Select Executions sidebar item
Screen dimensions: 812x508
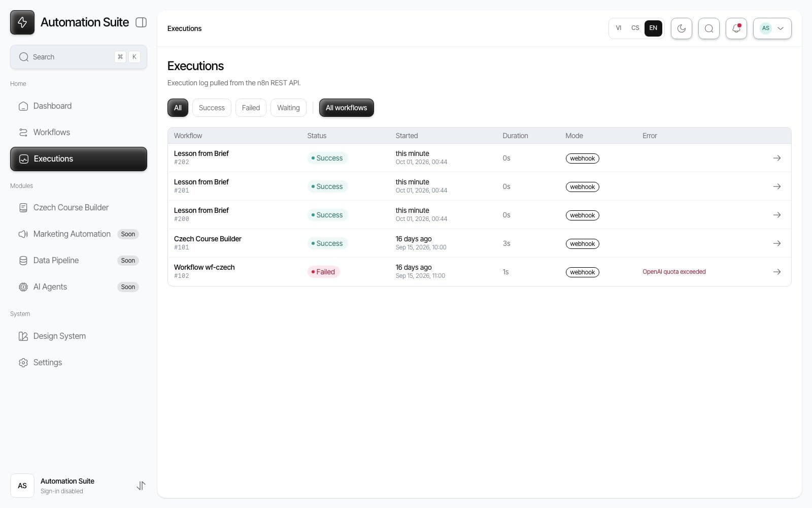coord(79,159)
